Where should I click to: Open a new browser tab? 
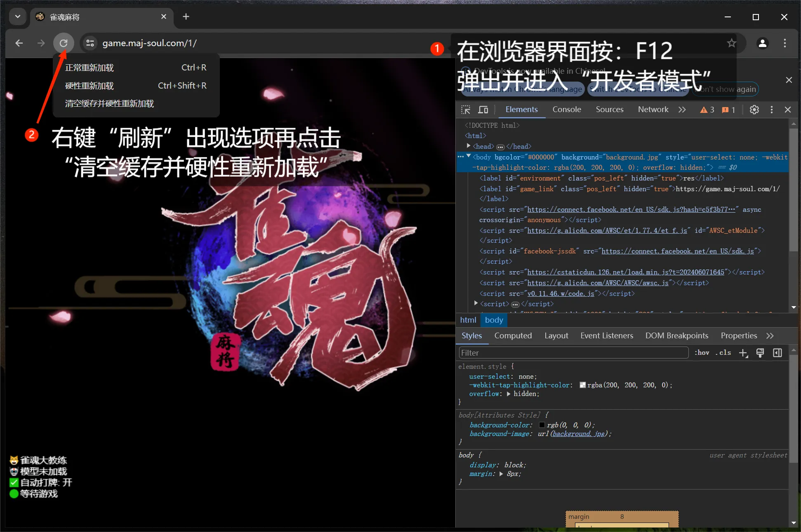[x=186, y=16]
